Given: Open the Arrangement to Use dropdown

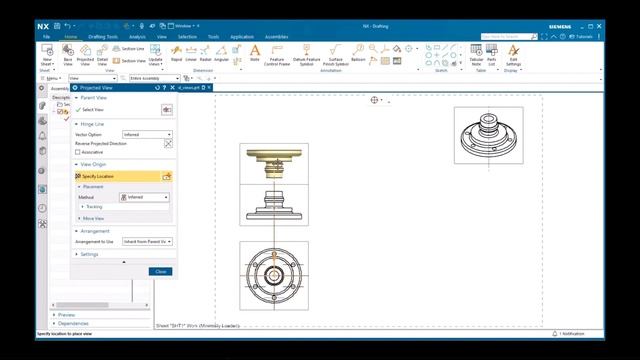Looking at the screenshot, I should coord(147,242).
